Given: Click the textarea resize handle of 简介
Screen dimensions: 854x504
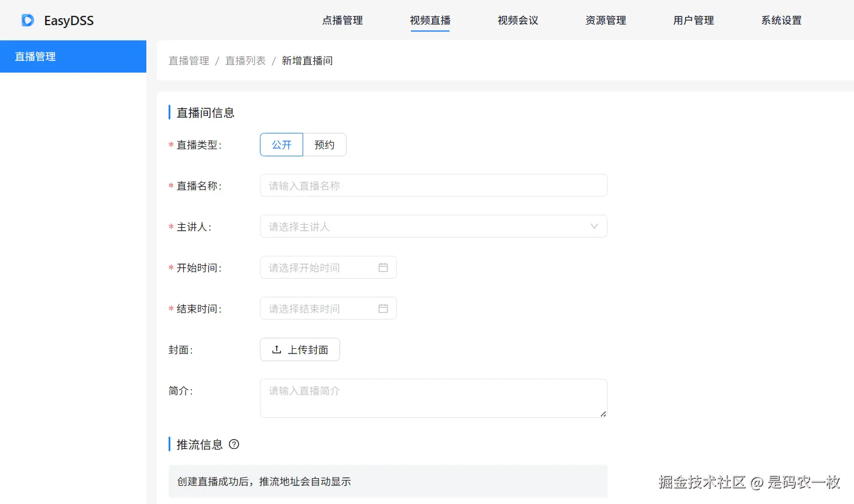Looking at the screenshot, I should [x=603, y=414].
